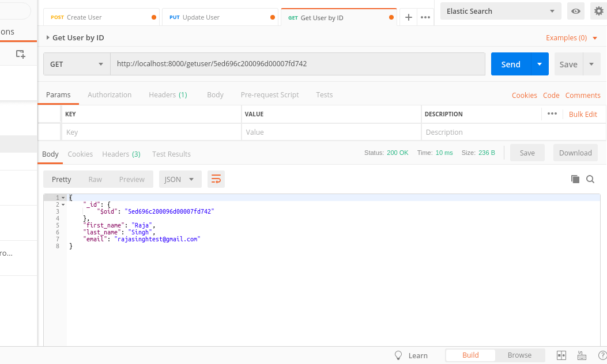Collapse the Get User by ID header arrow
This screenshot has height=364, width=607.
[47, 37]
